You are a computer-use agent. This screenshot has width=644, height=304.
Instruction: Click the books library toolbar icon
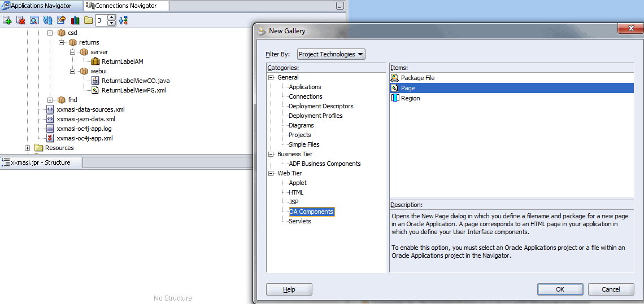pyautogui.click(x=75, y=20)
